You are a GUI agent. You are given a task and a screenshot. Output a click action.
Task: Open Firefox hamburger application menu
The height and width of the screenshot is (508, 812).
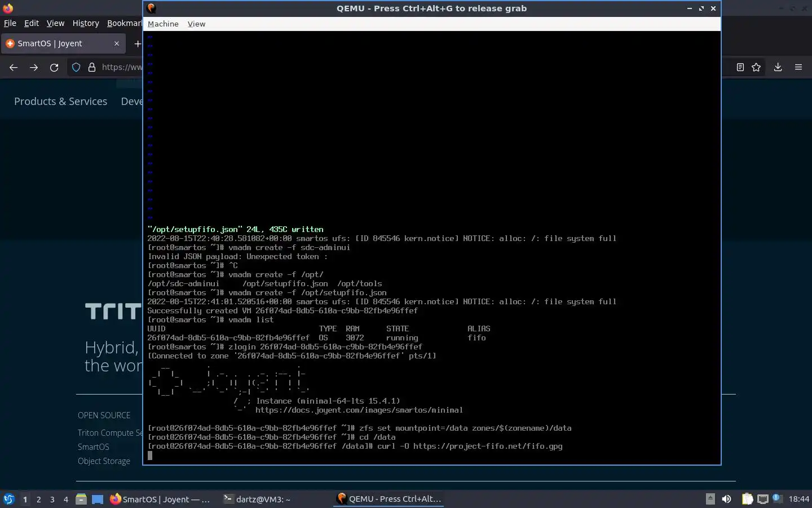pyautogui.click(x=798, y=67)
